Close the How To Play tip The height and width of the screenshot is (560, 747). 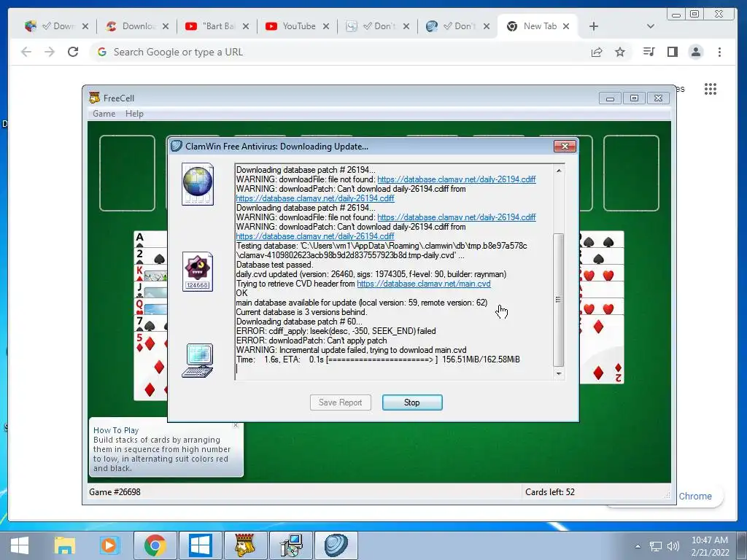pos(236,425)
